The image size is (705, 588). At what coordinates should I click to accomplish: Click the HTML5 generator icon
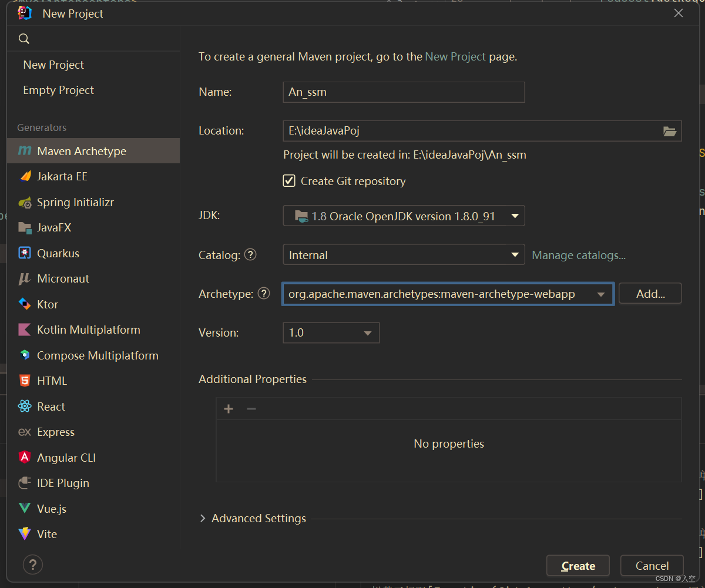[x=25, y=381]
